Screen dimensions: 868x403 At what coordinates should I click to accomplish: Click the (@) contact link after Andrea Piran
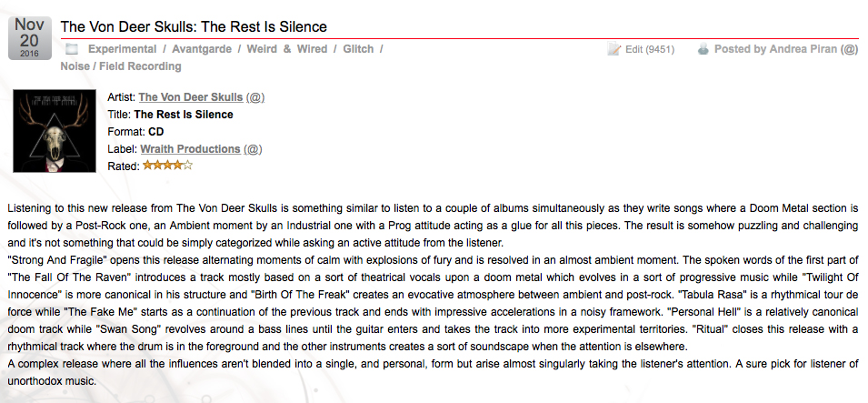pos(849,49)
